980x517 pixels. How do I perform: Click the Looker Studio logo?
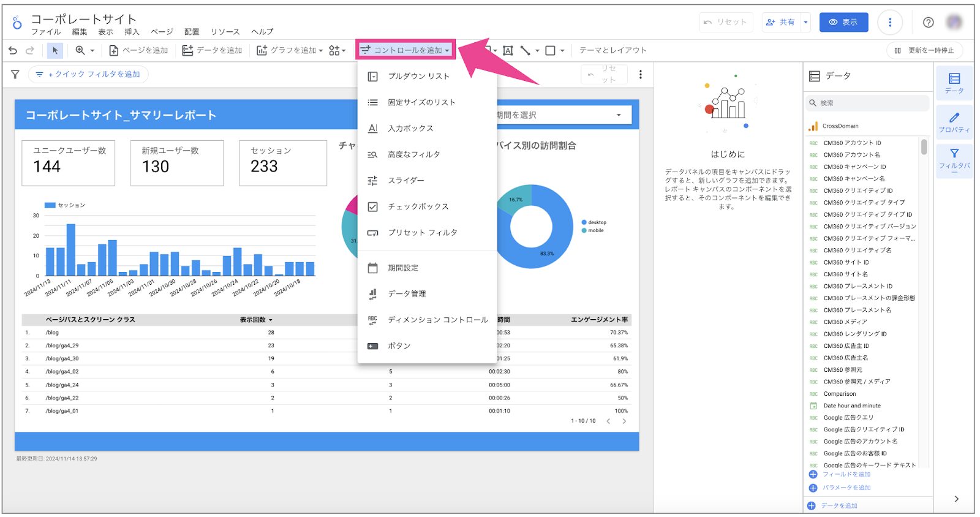(x=17, y=23)
